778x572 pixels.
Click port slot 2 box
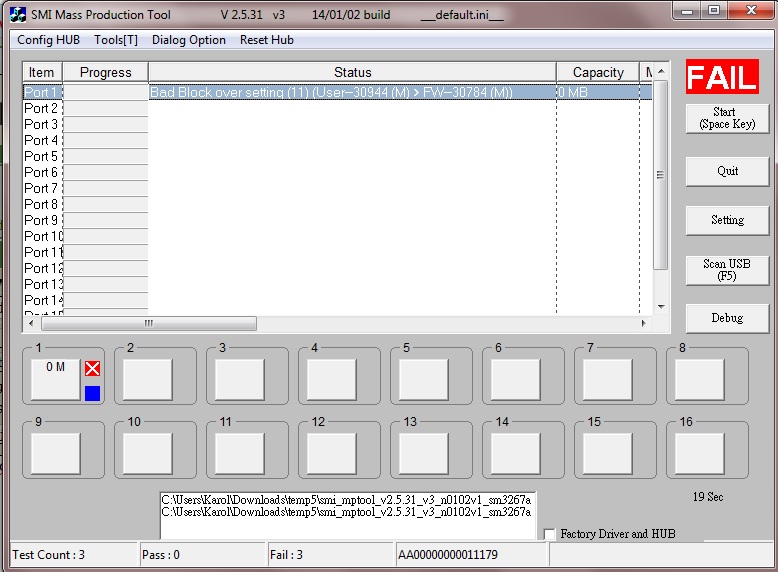(147, 380)
